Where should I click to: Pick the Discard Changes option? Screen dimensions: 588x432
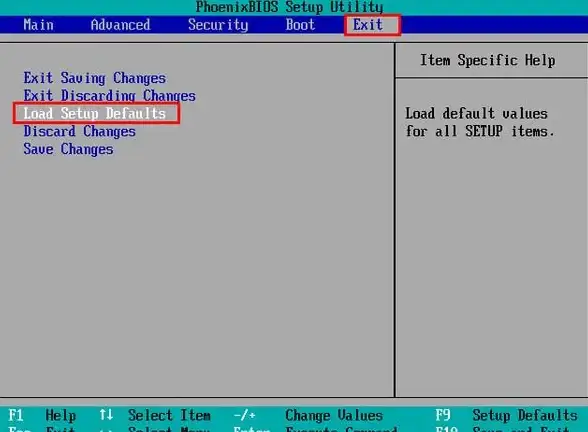[x=80, y=131]
